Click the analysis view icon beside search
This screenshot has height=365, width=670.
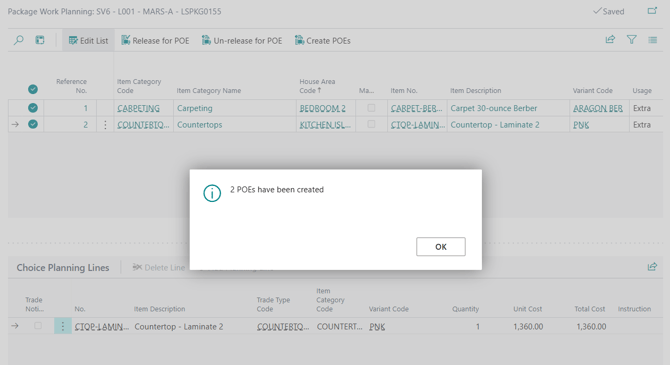tap(40, 40)
